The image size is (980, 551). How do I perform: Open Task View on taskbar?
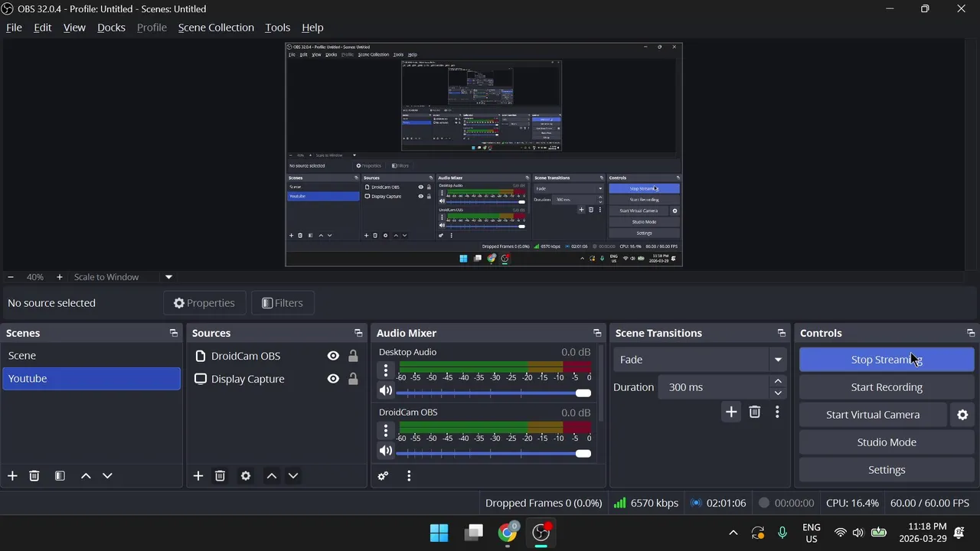coord(474,533)
